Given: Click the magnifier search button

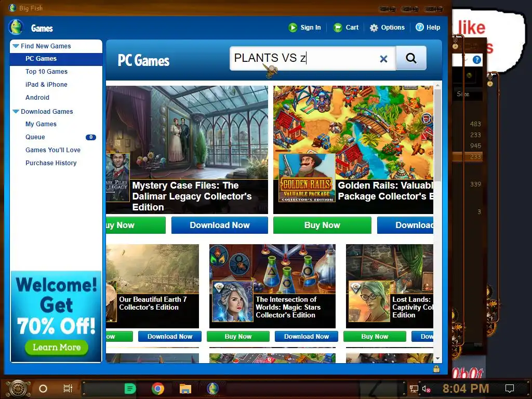Looking at the screenshot, I should [411, 58].
